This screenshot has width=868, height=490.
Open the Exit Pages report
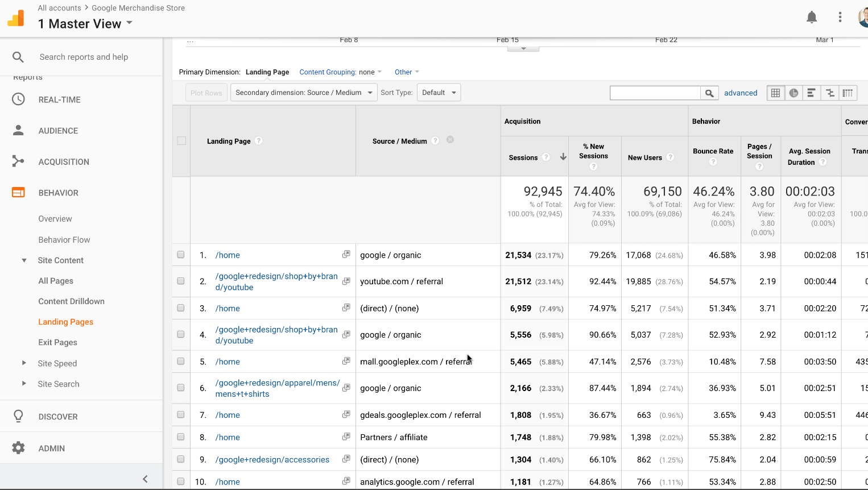pos(58,342)
